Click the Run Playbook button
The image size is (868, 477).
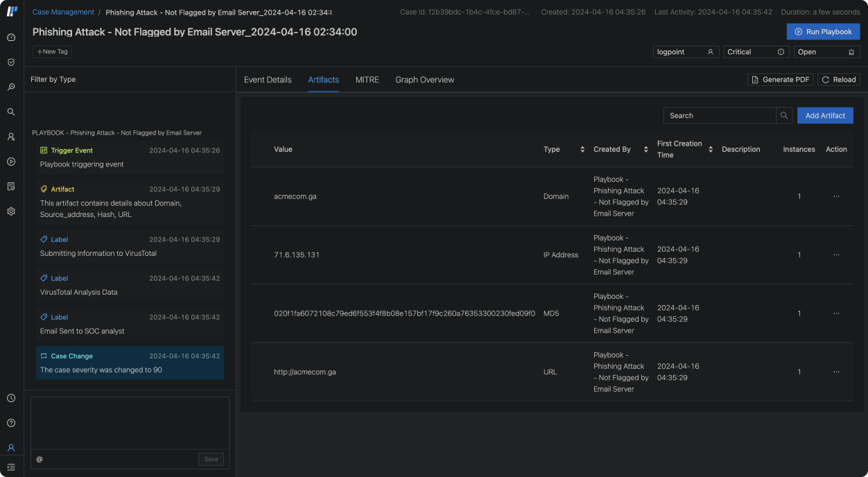click(x=823, y=31)
